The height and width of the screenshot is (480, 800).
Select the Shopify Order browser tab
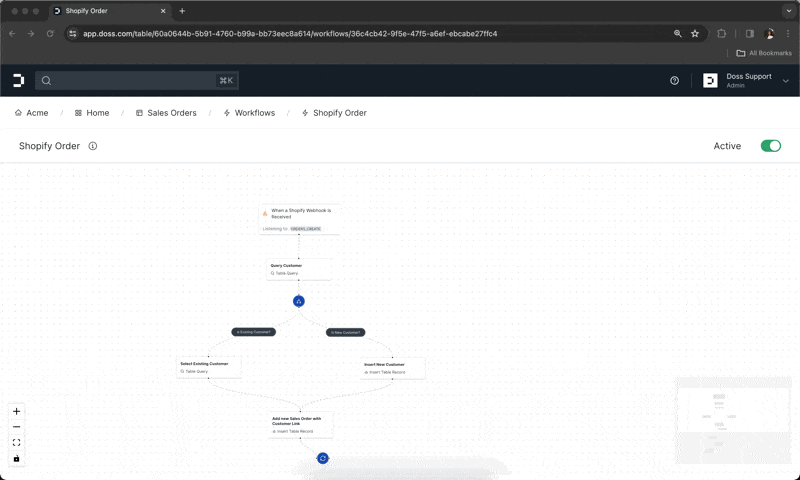[x=108, y=11]
